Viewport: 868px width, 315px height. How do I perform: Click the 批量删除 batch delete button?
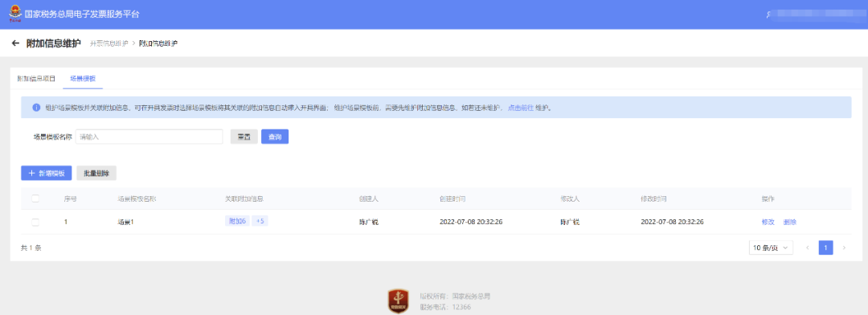tap(96, 174)
